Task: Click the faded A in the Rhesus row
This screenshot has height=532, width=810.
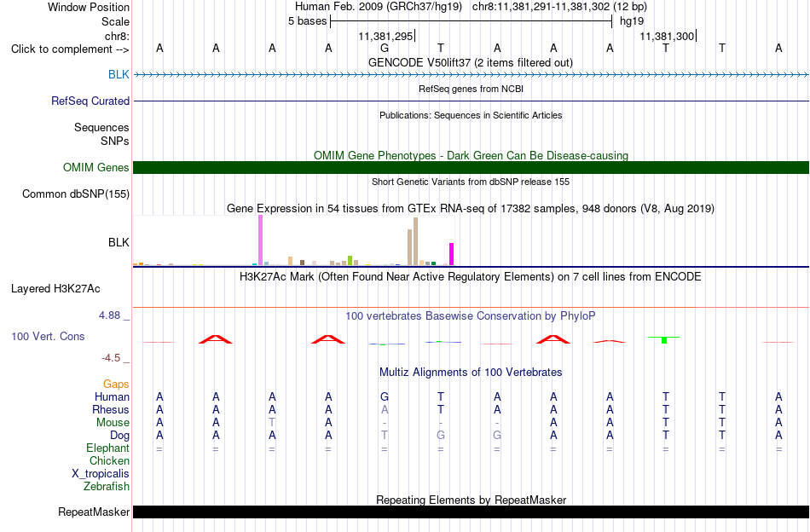Action: point(385,409)
